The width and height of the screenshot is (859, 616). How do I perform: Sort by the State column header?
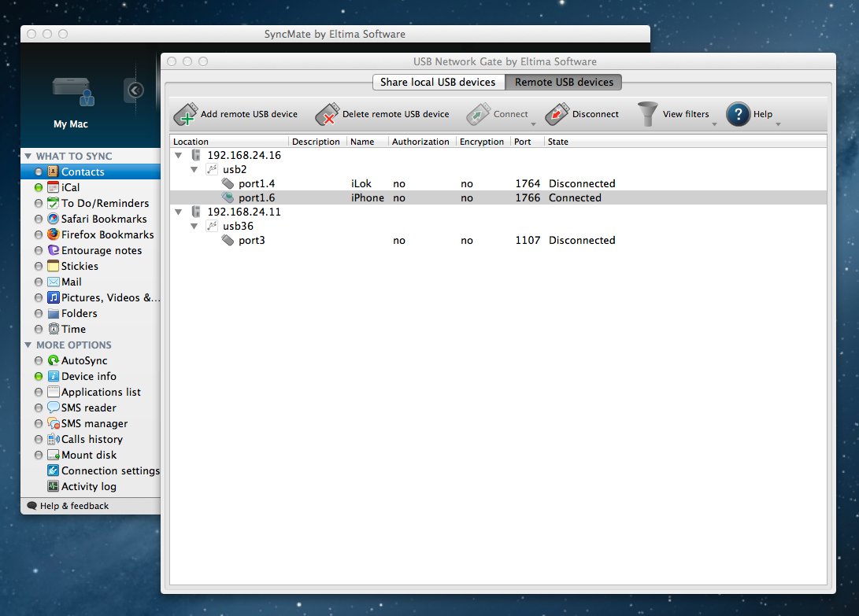pyautogui.click(x=685, y=142)
